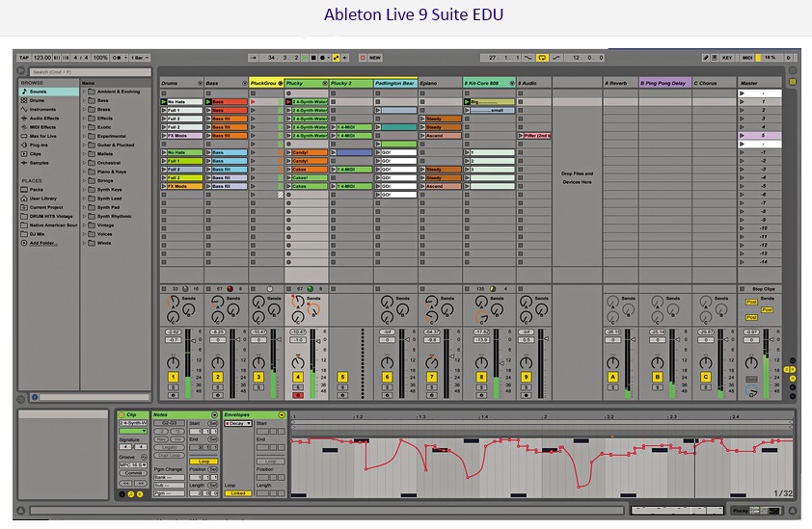Click the browser show/hide triangle button

click(20, 71)
